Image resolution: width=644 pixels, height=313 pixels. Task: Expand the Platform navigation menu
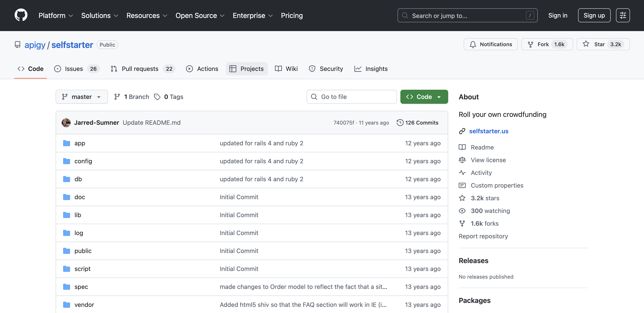[x=55, y=16]
